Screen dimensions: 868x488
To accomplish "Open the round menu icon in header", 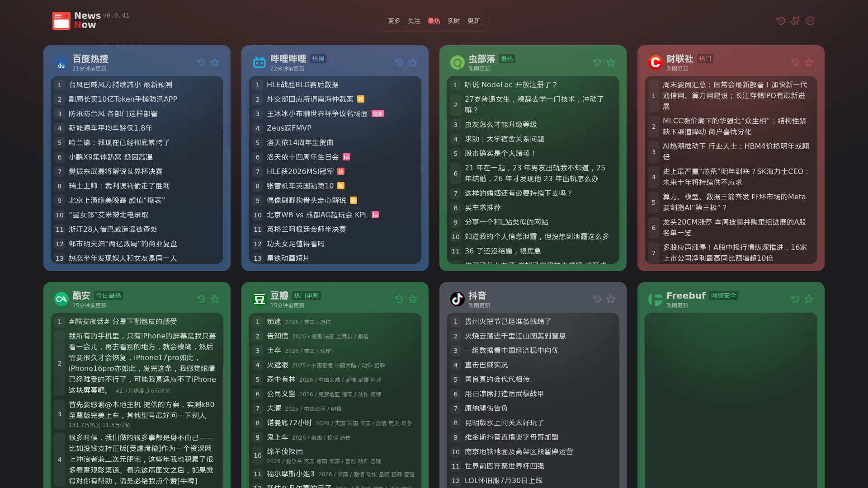I will 810,21.
